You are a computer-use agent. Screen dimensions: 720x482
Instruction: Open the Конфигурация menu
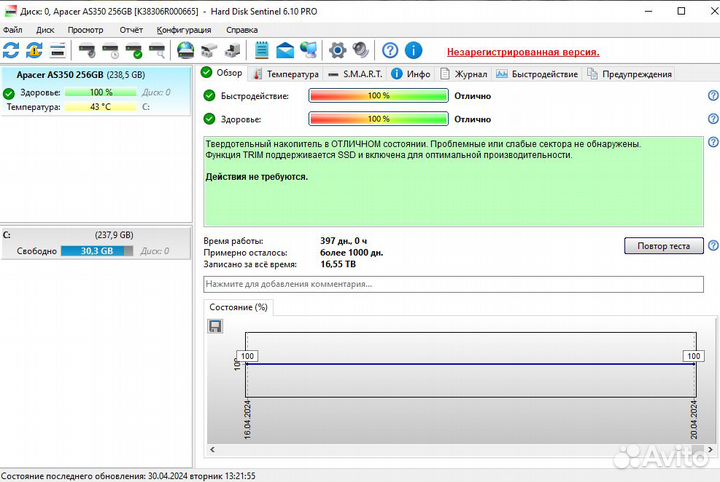184,30
